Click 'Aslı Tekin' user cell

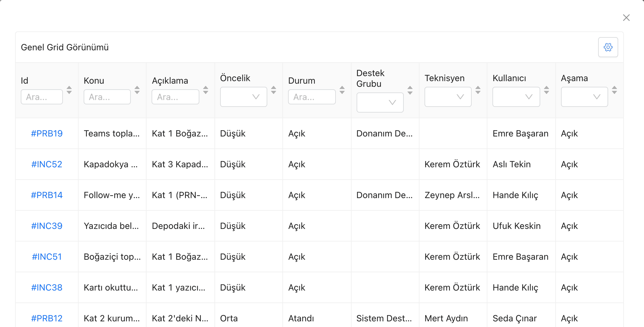coord(521,164)
